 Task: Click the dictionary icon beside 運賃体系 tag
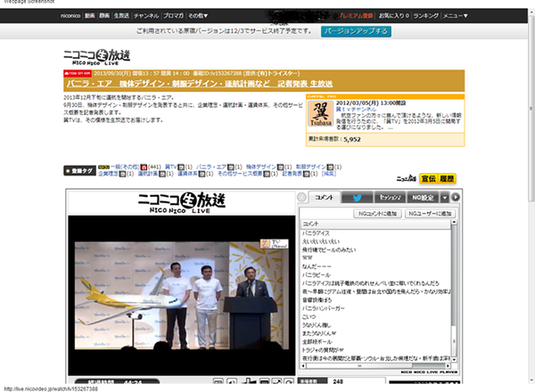click(202, 175)
